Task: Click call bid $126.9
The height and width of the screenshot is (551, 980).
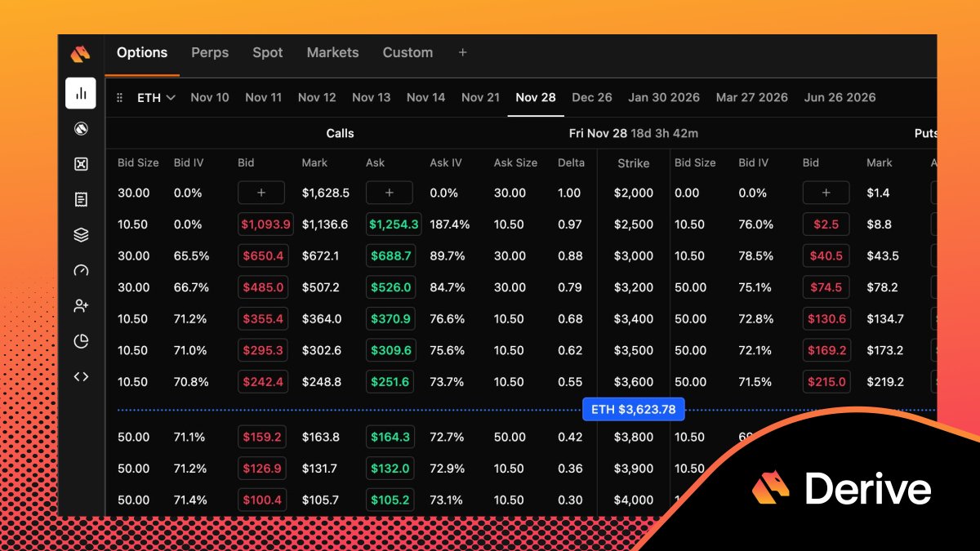Action: coord(262,469)
